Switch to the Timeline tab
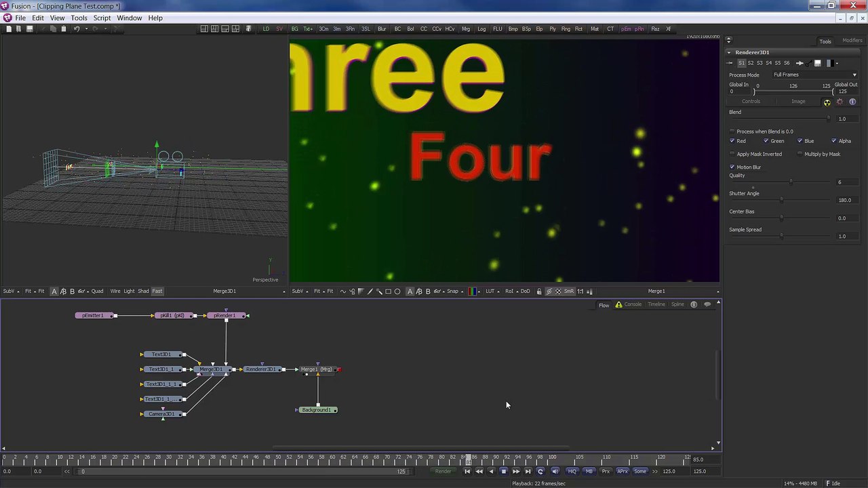The height and width of the screenshot is (488, 868). click(656, 305)
